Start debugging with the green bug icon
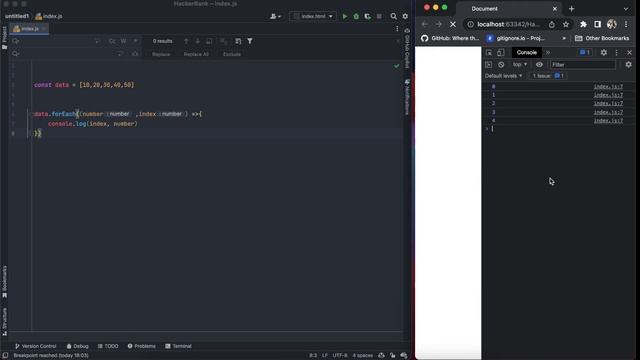This screenshot has width=640, height=360. pyautogui.click(x=356, y=16)
